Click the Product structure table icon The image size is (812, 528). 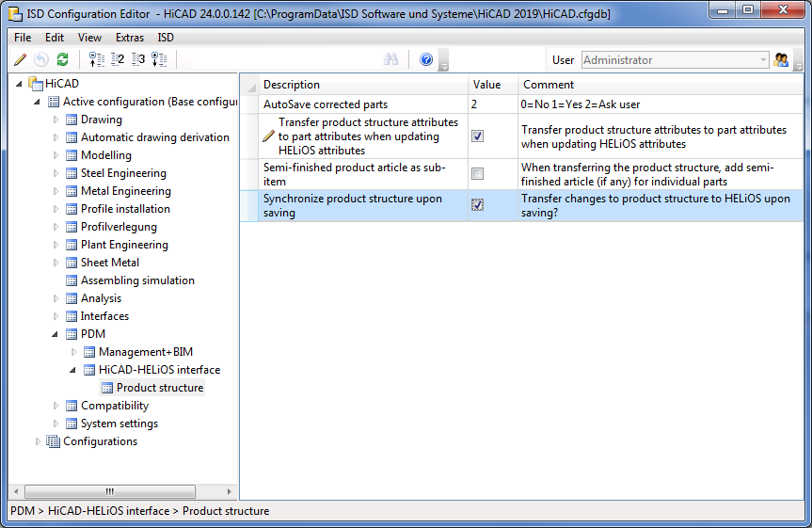tap(107, 388)
